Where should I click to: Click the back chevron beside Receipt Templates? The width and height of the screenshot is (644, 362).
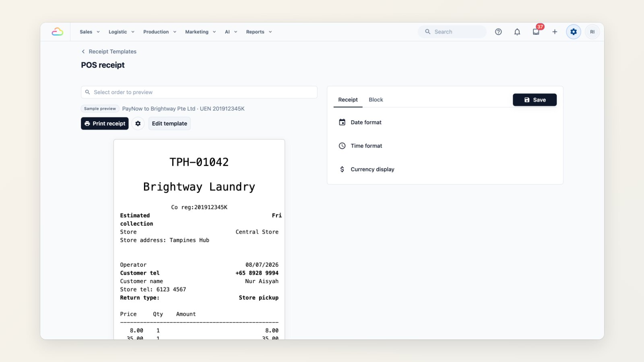pos(83,51)
